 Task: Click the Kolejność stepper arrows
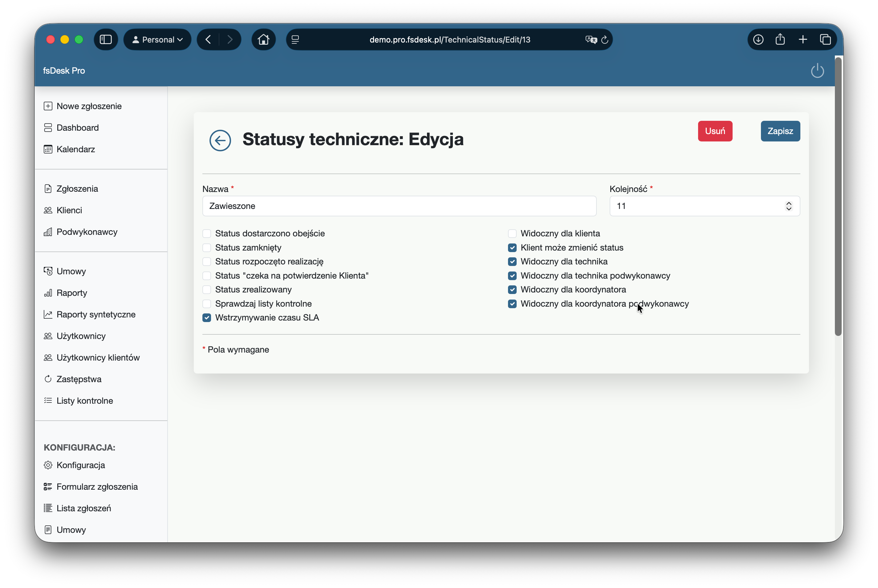788,206
